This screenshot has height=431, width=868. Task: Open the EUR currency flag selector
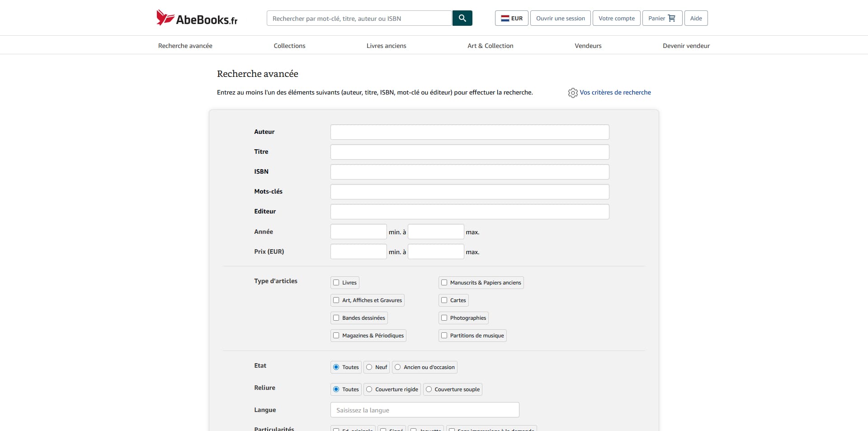coord(512,18)
